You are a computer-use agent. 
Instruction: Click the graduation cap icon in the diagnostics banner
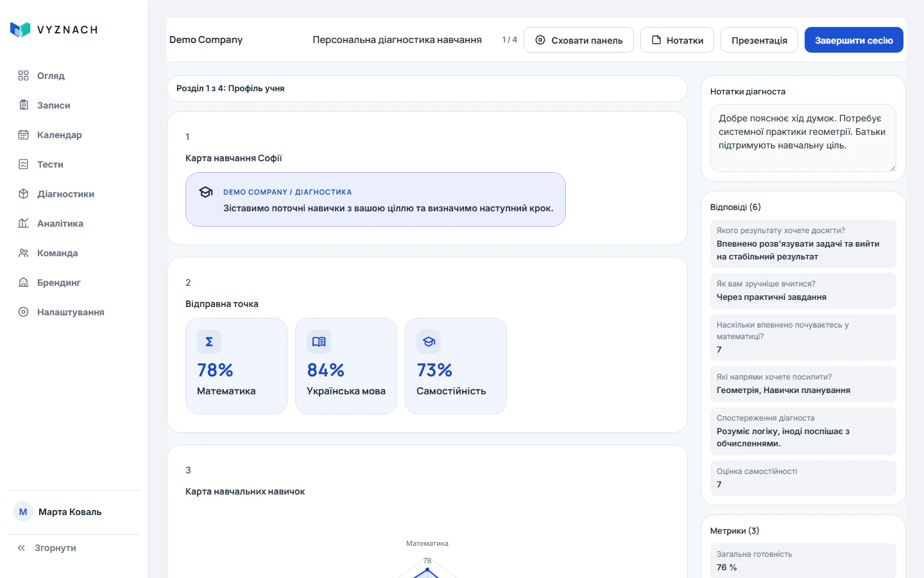[205, 192]
